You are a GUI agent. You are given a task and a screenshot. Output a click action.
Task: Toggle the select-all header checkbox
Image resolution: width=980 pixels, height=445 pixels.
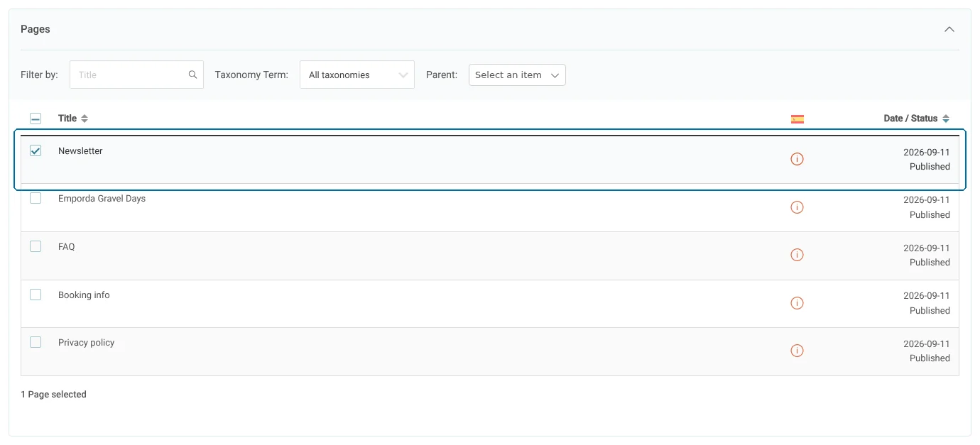click(36, 119)
